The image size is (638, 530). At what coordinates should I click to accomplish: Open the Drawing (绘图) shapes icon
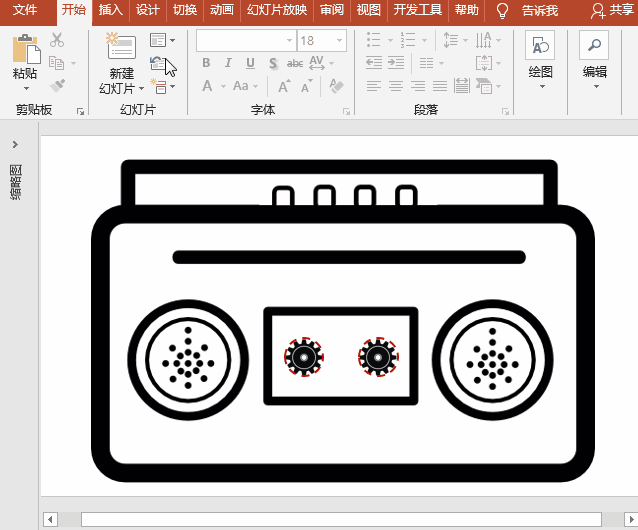[x=540, y=46]
